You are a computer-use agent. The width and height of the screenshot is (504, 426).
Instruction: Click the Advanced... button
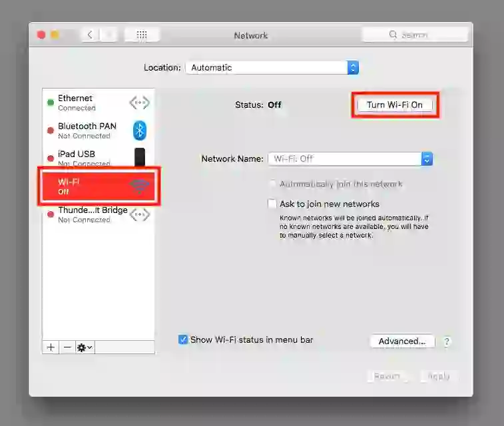coord(402,341)
